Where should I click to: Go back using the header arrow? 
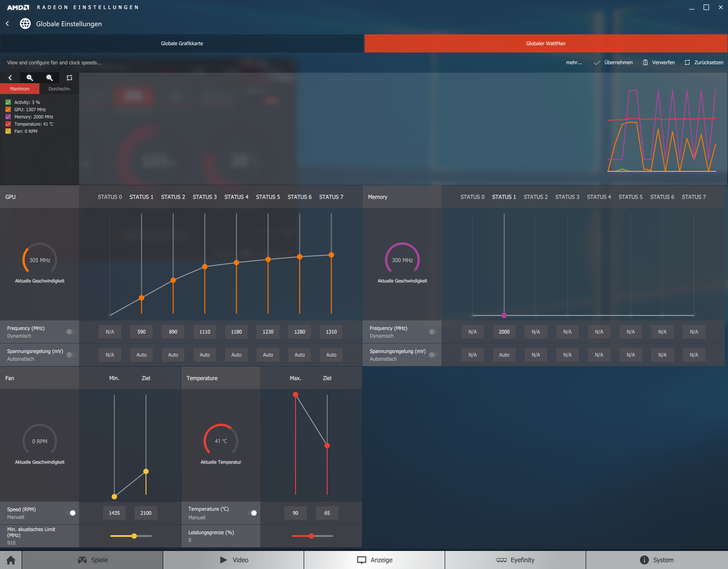point(8,24)
